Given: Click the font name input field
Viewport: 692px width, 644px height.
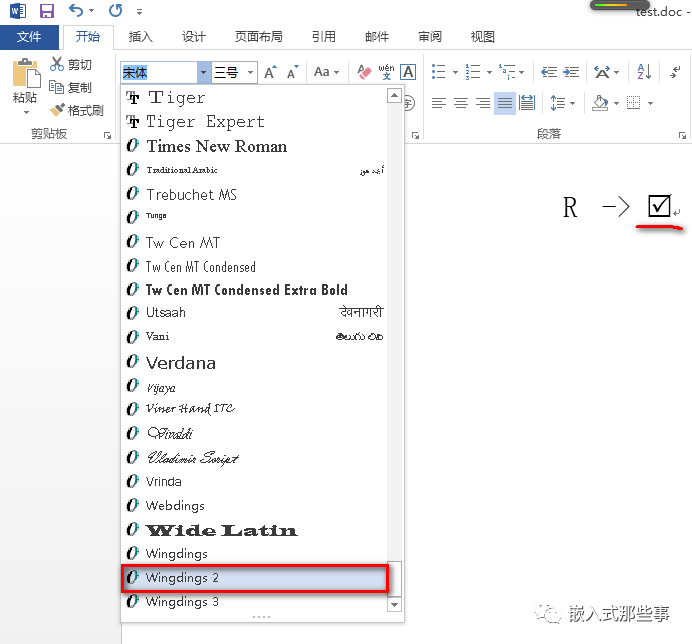Looking at the screenshot, I should [159, 72].
